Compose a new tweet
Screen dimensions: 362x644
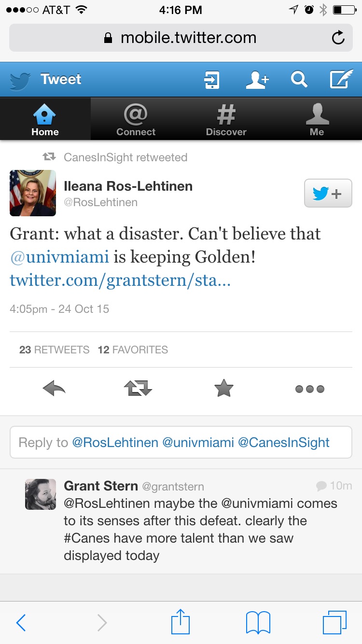[341, 79]
